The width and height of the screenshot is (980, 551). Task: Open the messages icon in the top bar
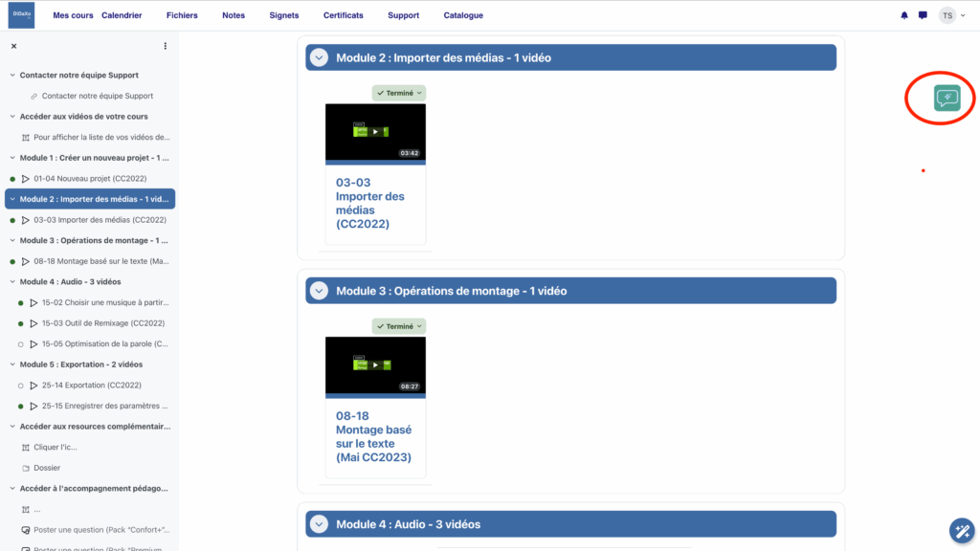point(922,14)
